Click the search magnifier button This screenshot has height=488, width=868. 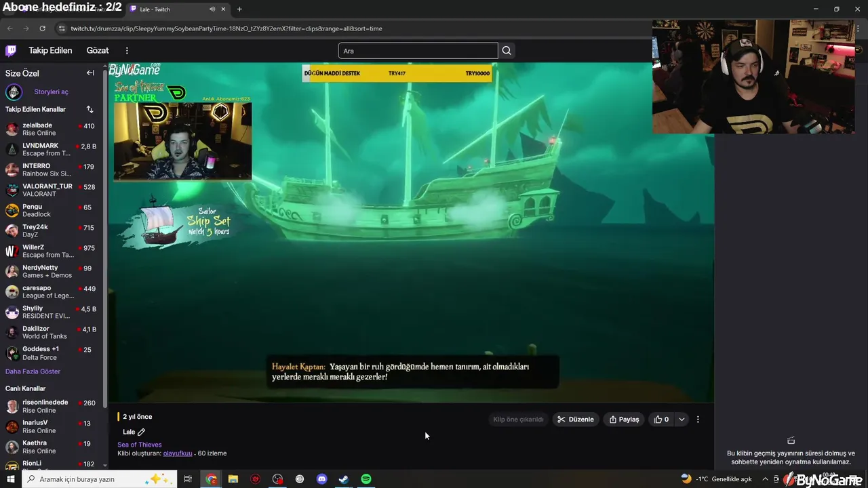pyautogui.click(x=507, y=51)
